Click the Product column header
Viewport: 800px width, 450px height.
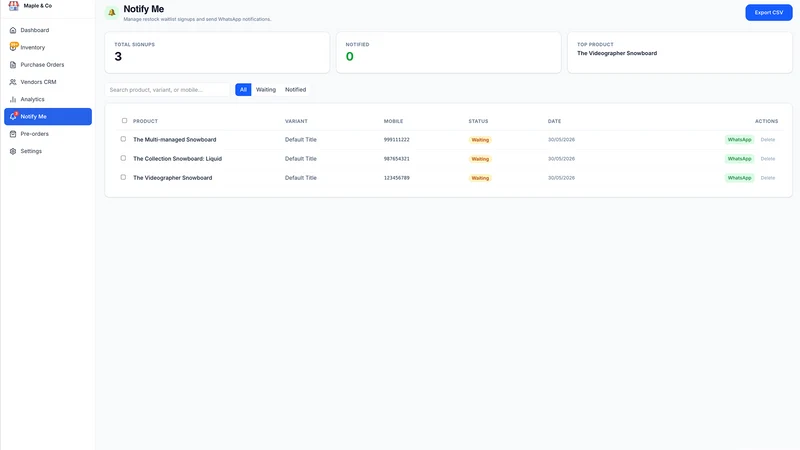(x=145, y=121)
